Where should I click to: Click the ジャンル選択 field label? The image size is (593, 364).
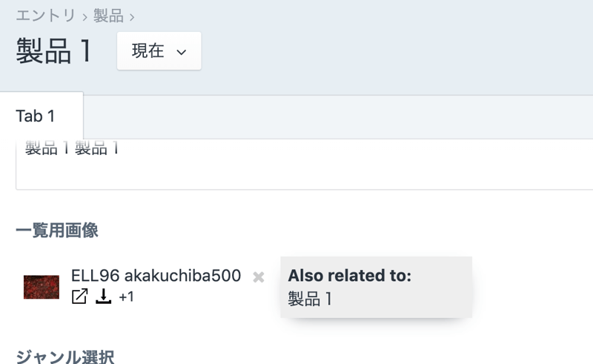point(64,357)
